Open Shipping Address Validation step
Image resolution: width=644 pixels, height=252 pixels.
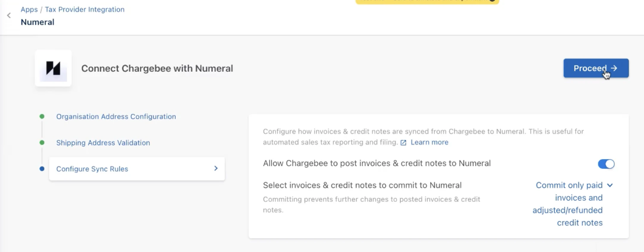[x=103, y=143]
